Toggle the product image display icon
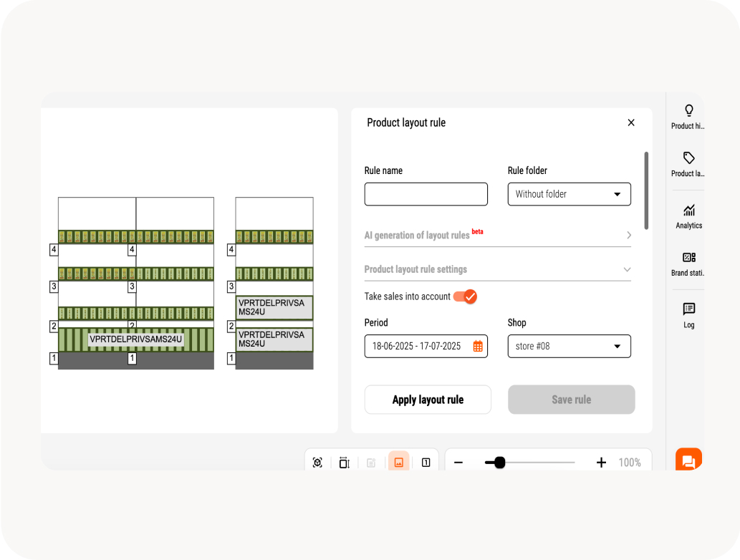 tap(398, 463)
